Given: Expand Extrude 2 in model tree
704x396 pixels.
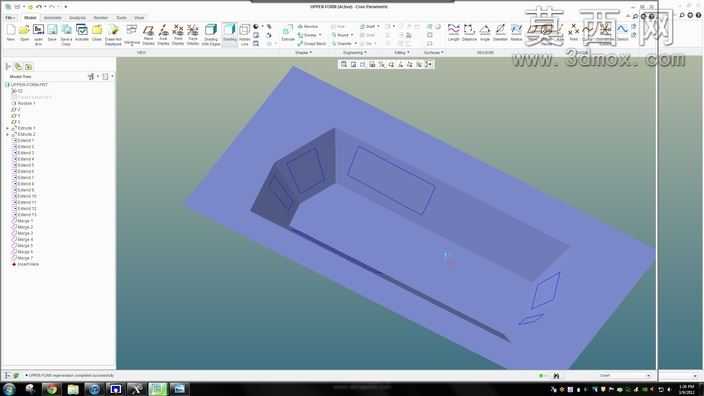Looking at the screenshot, I should point(7,134).
